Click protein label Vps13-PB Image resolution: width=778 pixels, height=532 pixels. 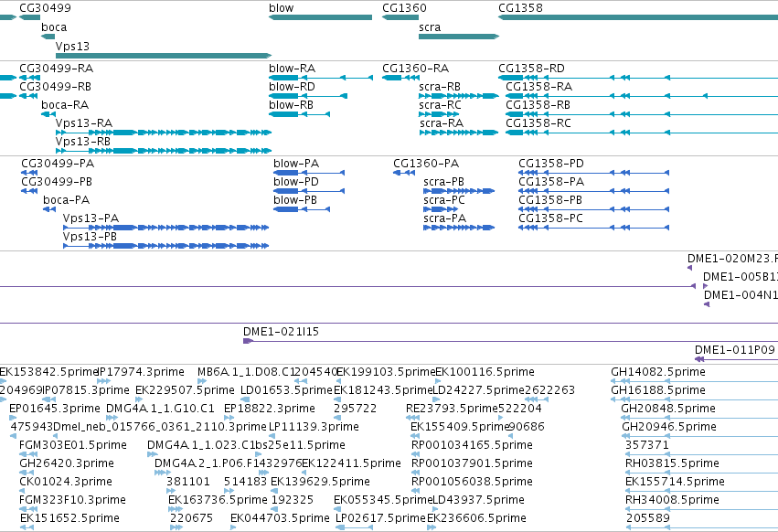[x=90, y=237]
